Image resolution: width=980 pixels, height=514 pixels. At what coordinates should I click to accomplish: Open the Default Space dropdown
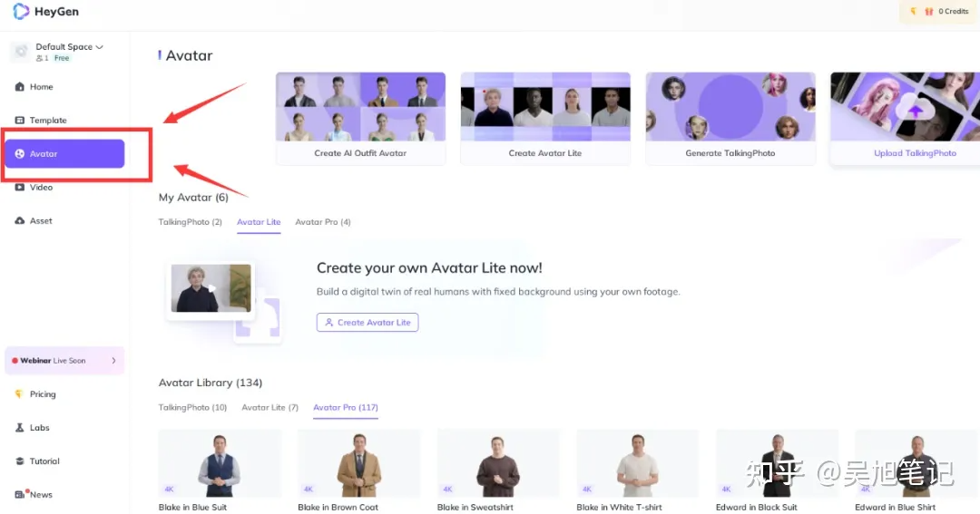coord(69,47)
